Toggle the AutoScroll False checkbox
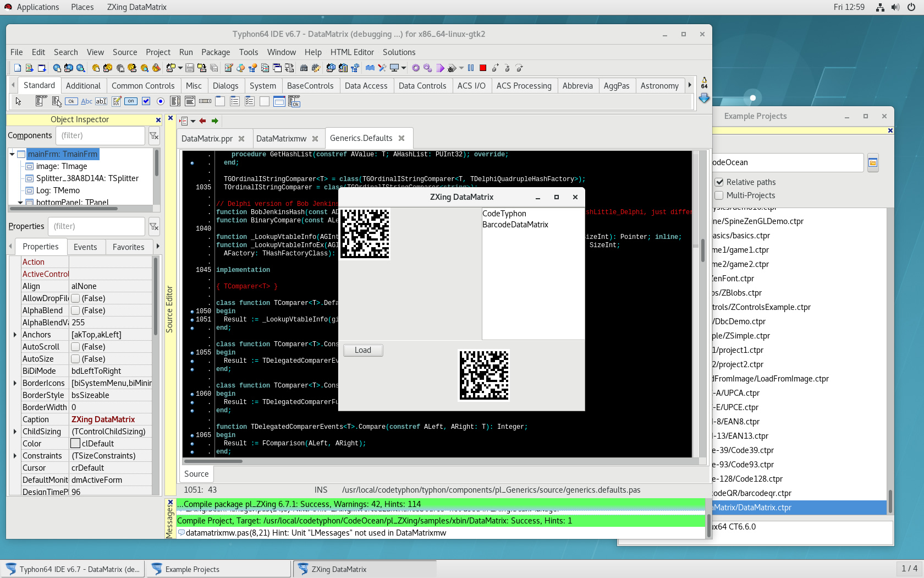Screen dimensions: 924x578 76,347
